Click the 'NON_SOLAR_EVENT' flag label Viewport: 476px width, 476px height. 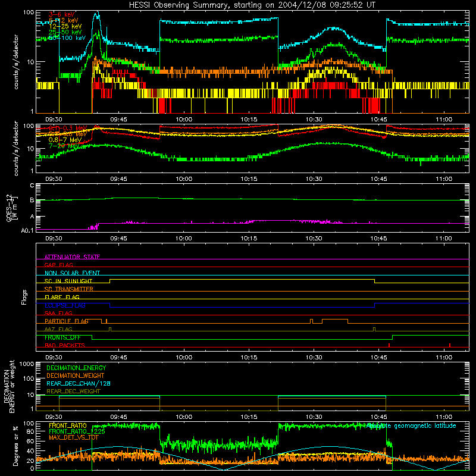pyautogui.click(x=72, y=273)
